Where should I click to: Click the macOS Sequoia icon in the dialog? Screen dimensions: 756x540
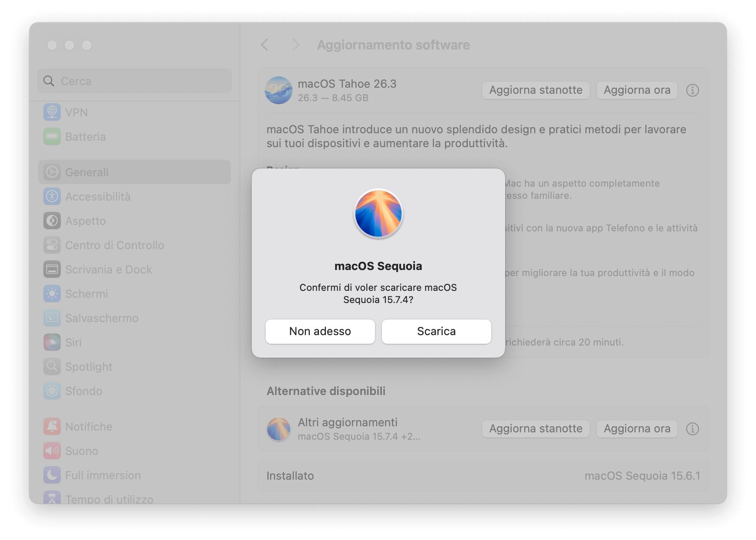(x=378, y=214)
